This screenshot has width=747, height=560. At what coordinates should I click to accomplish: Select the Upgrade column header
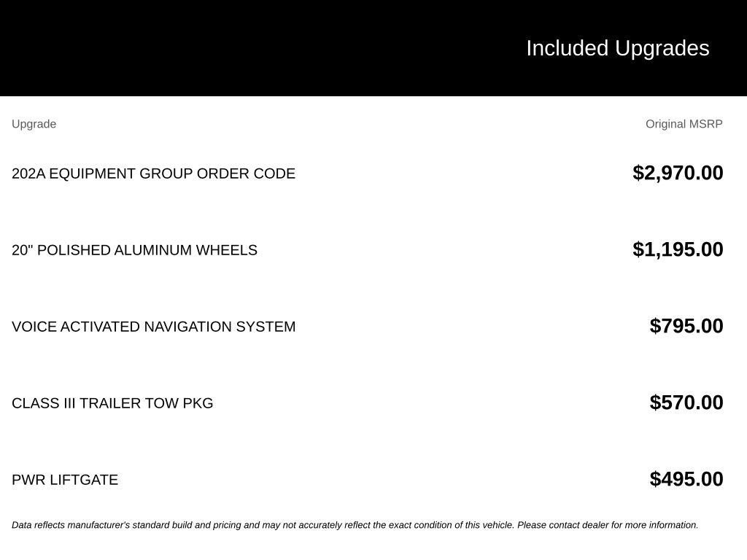(x=34, y=124)
